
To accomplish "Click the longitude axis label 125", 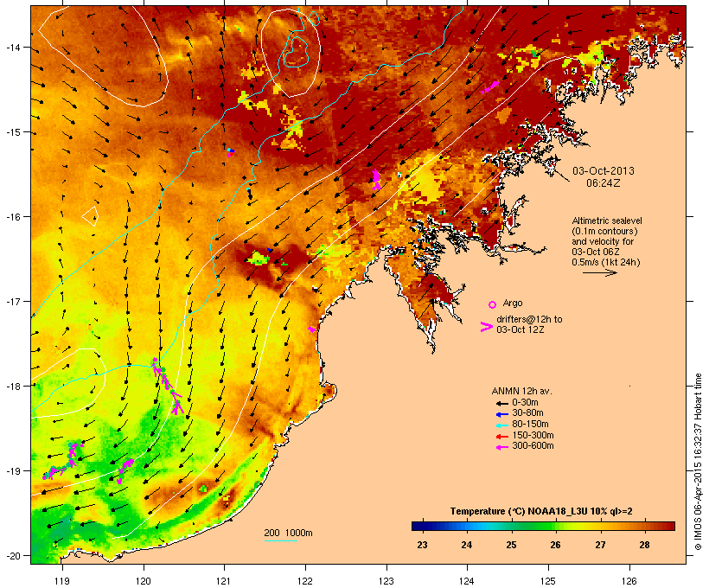I will click(548, 581).
